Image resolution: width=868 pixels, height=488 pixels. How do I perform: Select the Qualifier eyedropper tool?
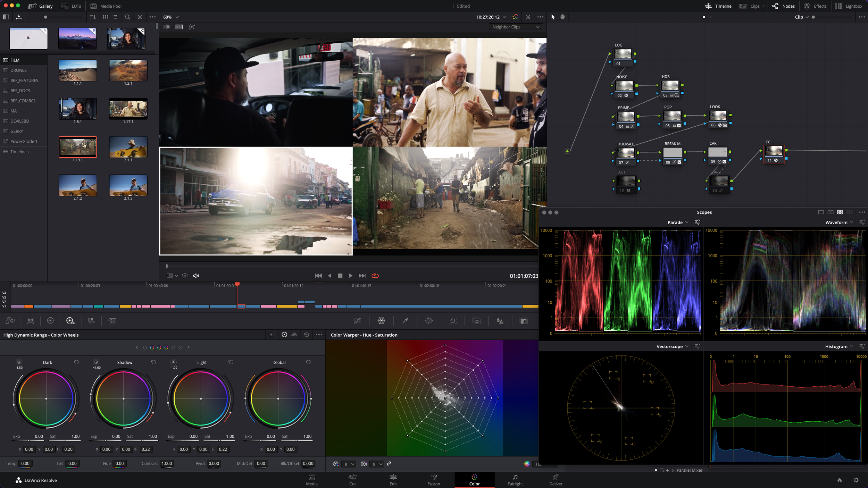[x=405, y=321]
